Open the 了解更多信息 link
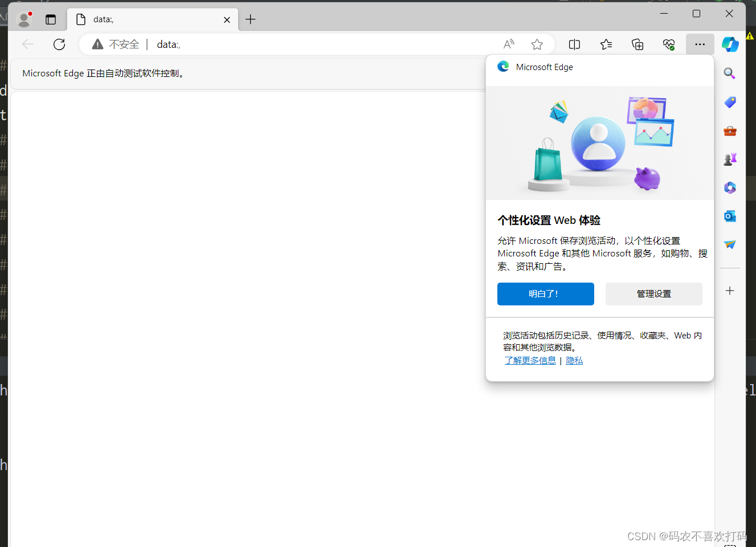 530,360
